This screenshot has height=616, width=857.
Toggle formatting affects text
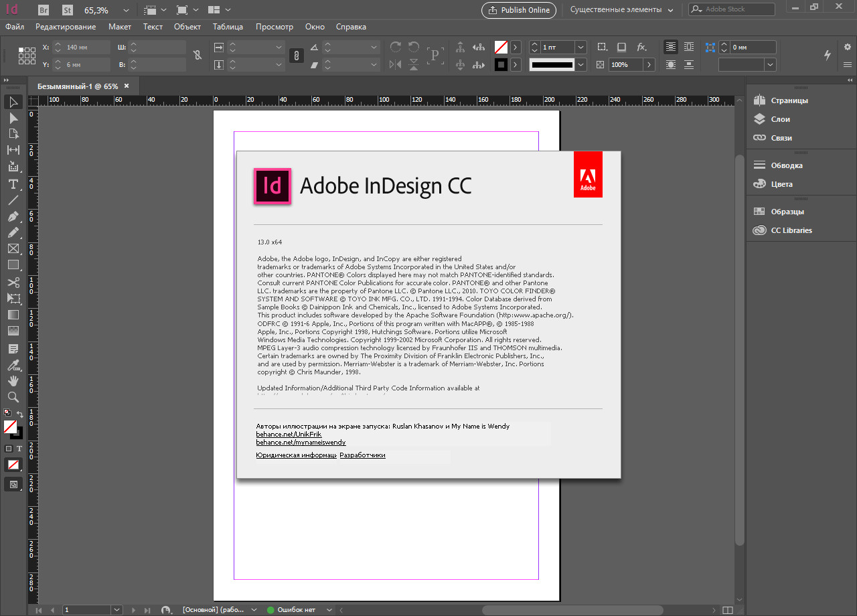pos(19,449)
